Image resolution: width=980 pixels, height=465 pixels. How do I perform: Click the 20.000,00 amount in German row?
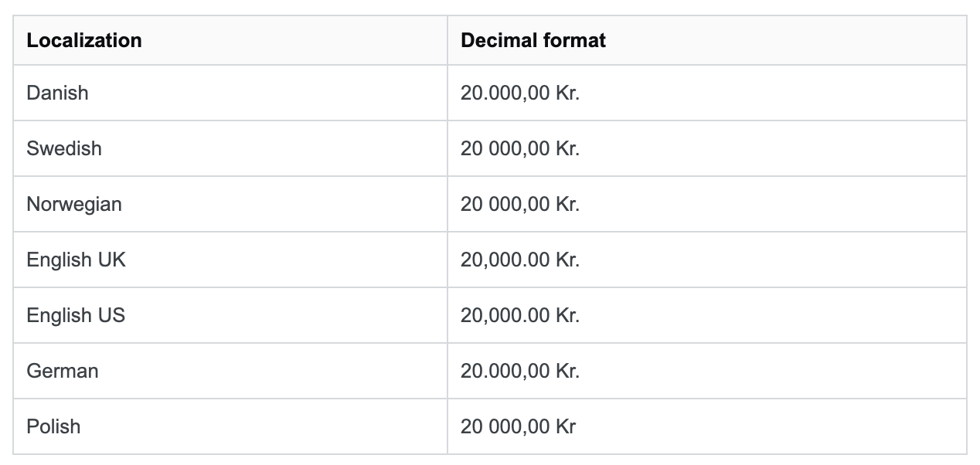click(x=505, y=371)
